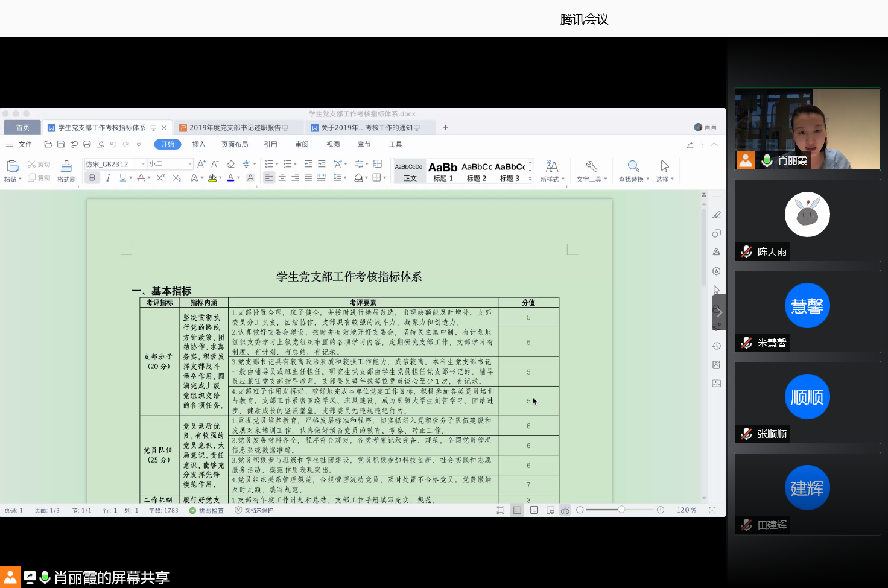
Task: Open Find and Replace (查找替换) magnifier
Action: 633,166
